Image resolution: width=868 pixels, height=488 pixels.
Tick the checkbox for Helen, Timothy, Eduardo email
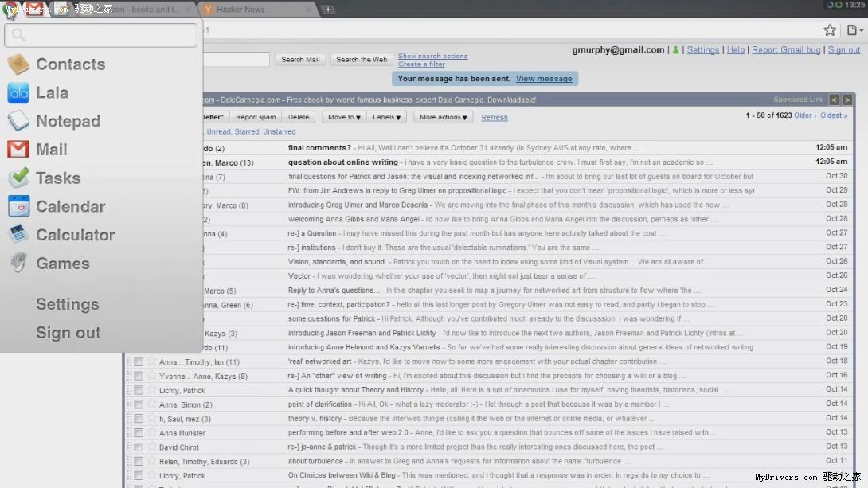click(x=139, y=462)
